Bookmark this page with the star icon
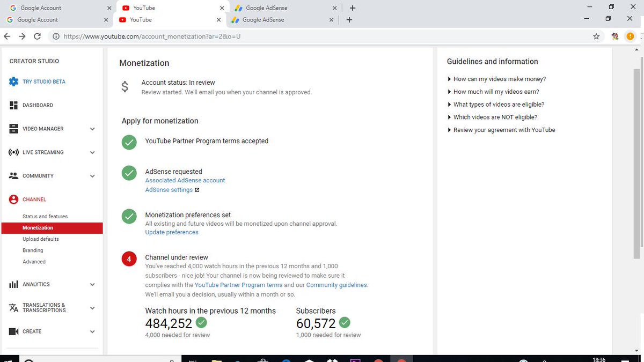This screenshot has width=644, height=362. pos(596,36)
